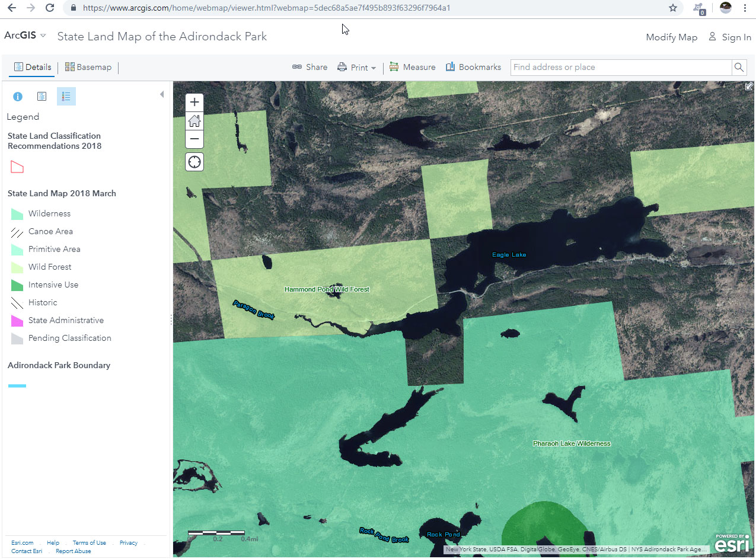Click the Pending Classification legend swatch
The image size is (756, 559).
(x=17, y=338)
